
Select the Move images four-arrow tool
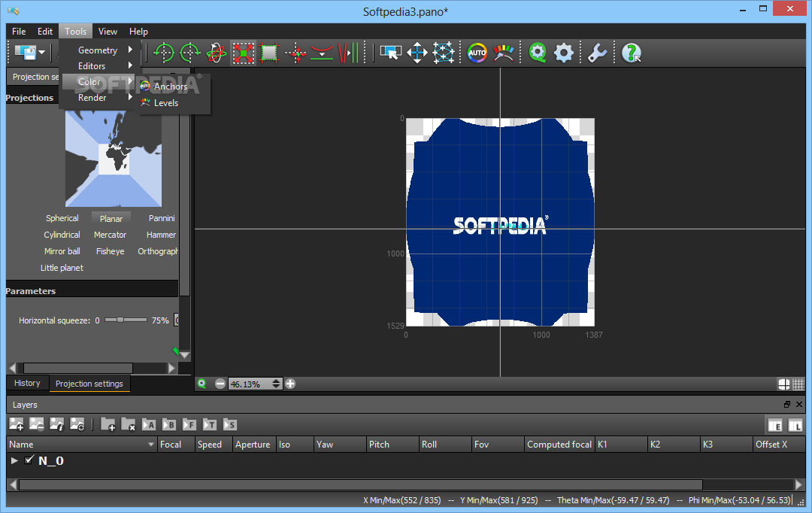(417, 53)
